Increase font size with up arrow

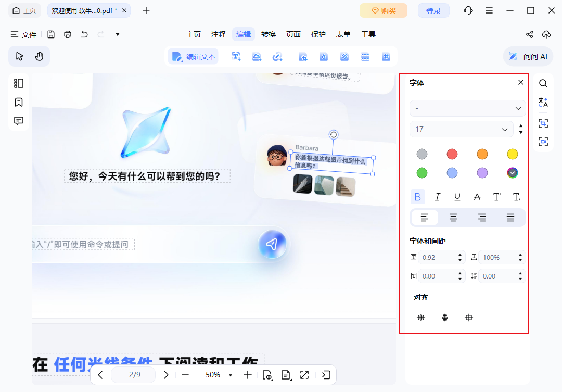coord(521,127)
